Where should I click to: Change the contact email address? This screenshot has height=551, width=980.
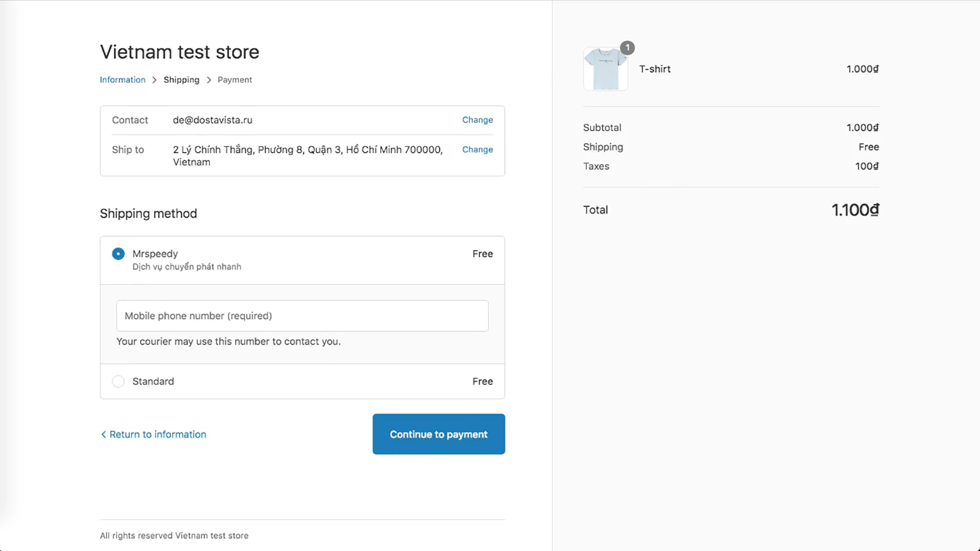click(477, 120)
